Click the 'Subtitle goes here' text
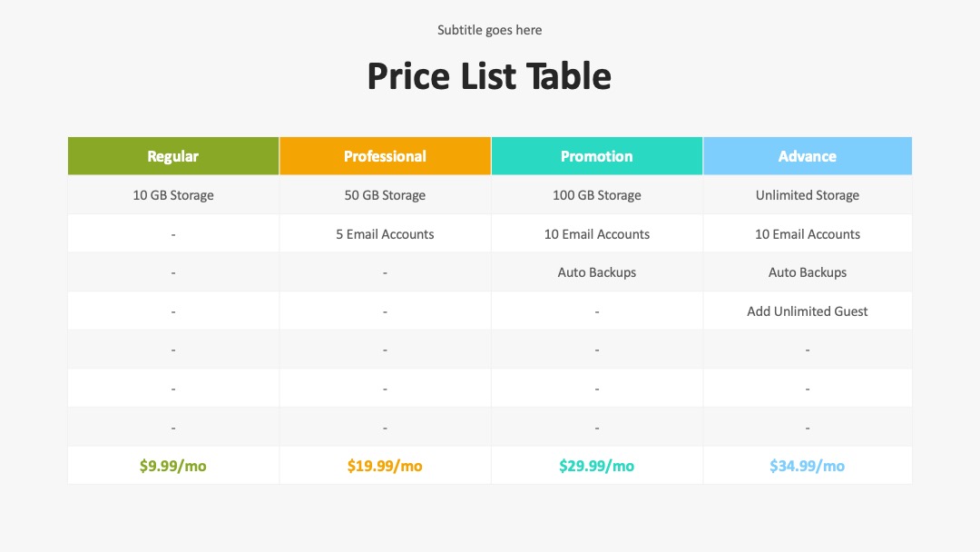980x552 pixels. point(489,30)
